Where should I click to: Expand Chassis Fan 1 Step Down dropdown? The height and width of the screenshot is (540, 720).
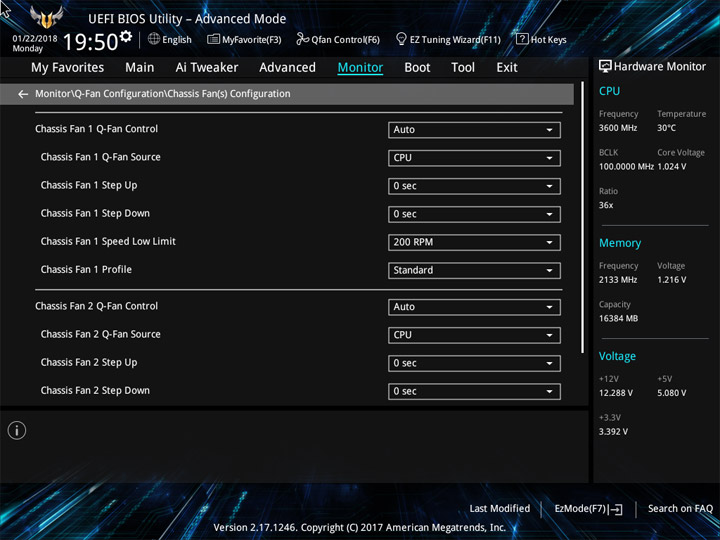[474, 214]
